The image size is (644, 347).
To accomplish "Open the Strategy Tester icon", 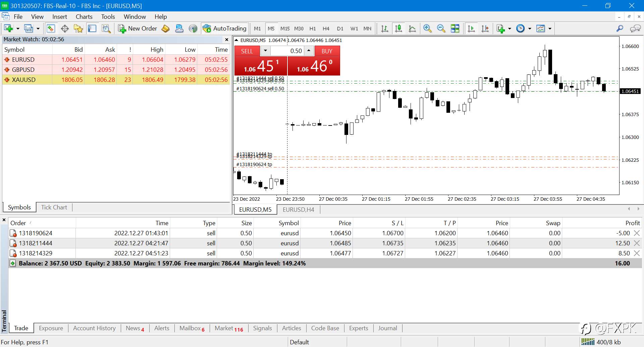I will tap(106, 29).
